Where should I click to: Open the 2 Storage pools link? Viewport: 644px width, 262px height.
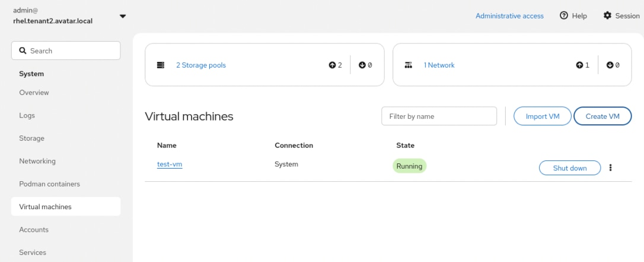coord(201,65)
